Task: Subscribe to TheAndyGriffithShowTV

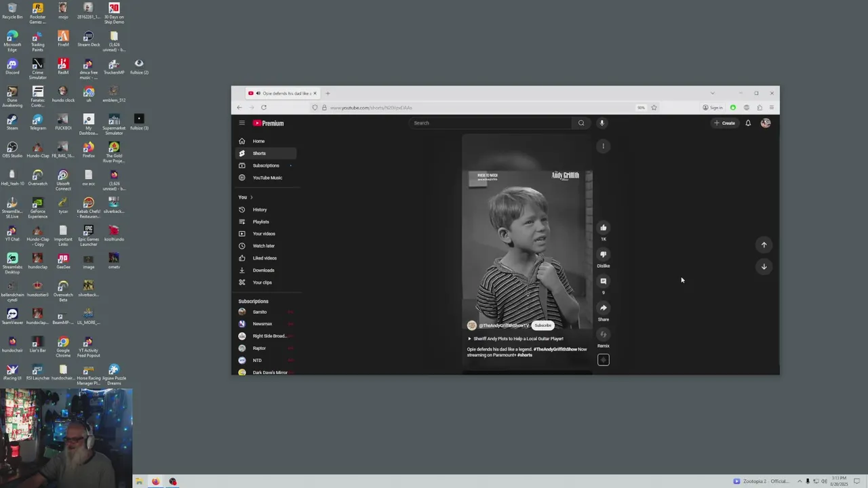Action: click(x=542, y=325)
